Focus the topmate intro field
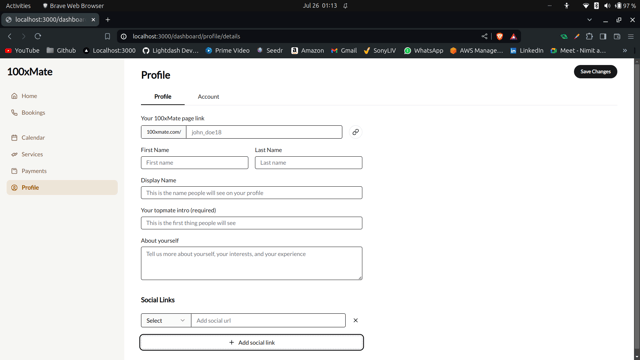Image resolution: width=640 pixels, height=360 pixels. click(251, 223)
